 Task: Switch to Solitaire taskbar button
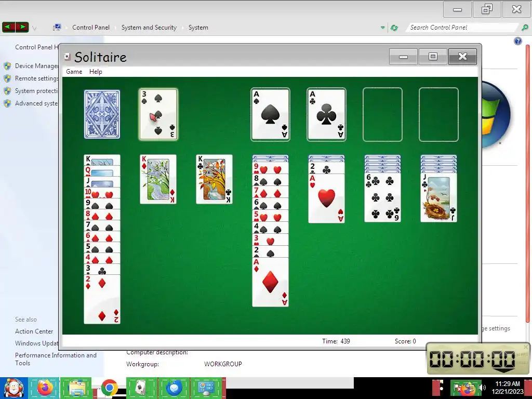pyautogui.click(x=141, y=388)
